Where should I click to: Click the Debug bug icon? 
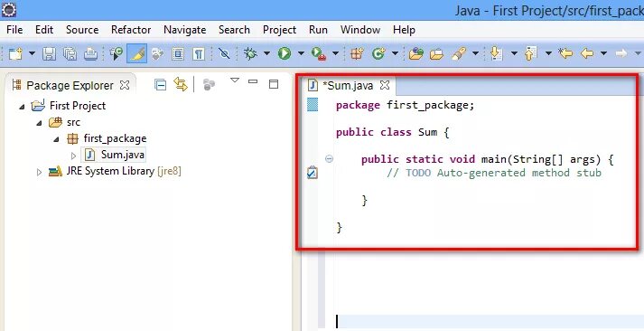tap(250, 54)
